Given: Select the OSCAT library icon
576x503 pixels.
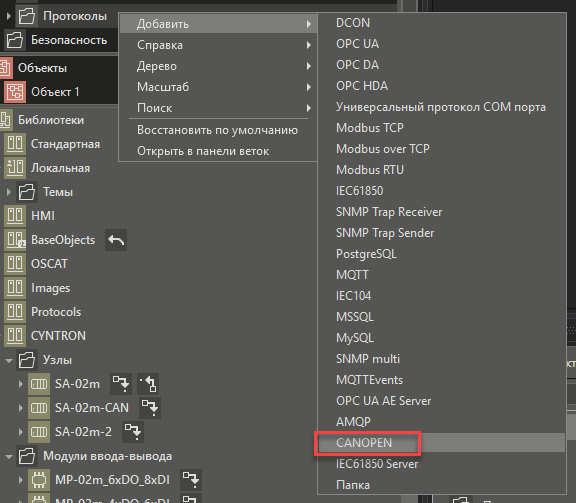Looking at the screenshot, I should [15, 264].
